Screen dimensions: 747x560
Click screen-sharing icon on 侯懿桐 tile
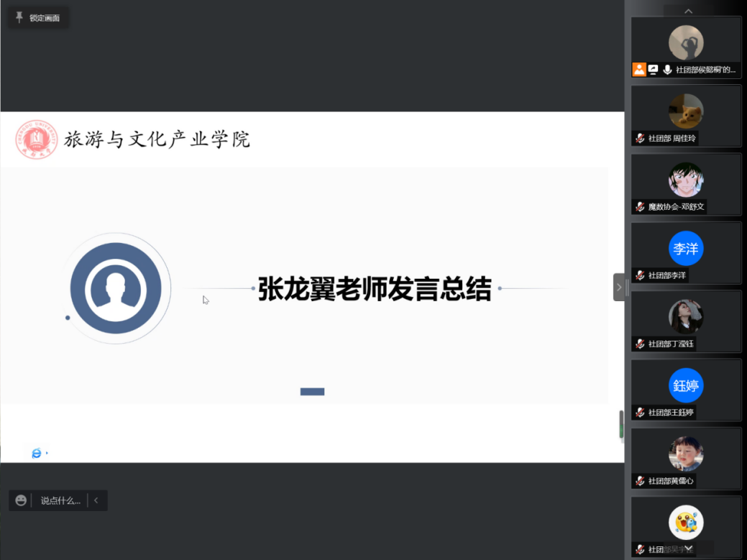pos(653,70)
